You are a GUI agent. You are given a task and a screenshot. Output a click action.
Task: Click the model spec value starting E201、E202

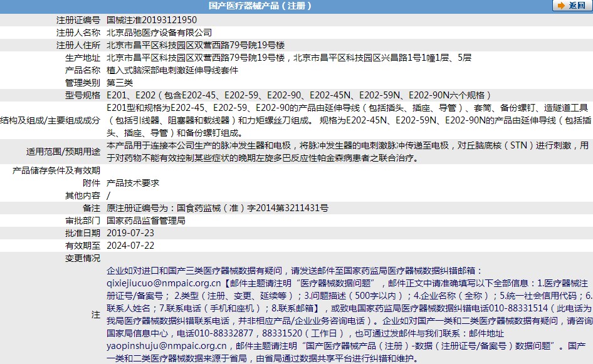point(299,95)
